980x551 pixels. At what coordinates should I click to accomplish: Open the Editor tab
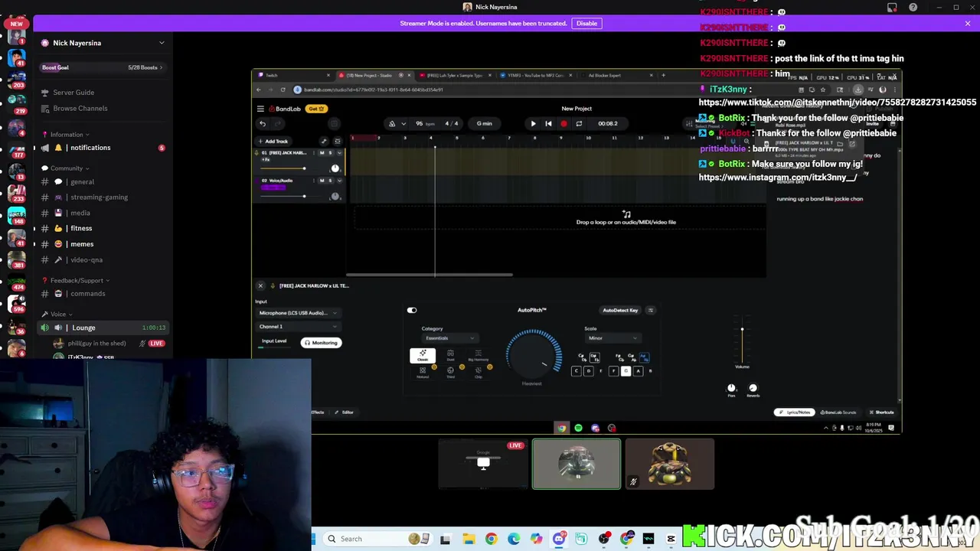click(x=345, y=412)
